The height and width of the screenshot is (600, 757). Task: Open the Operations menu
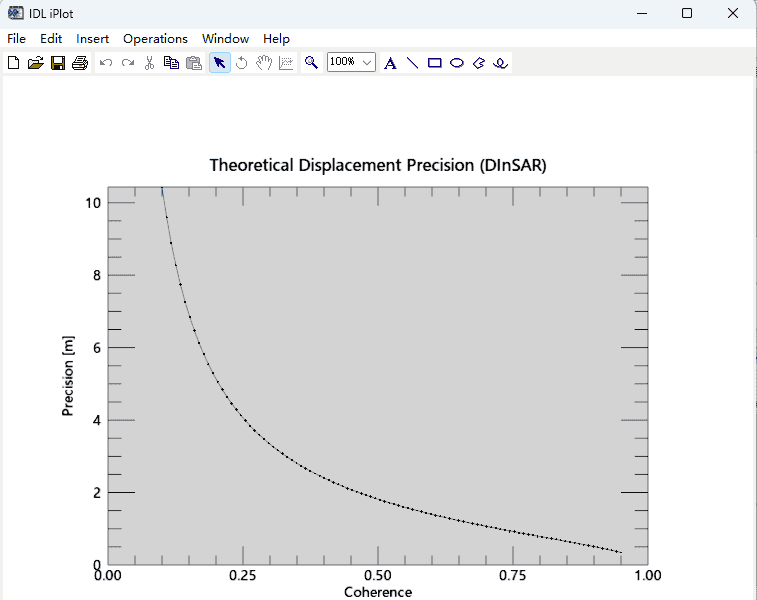pyautogui.click(x=155, y=39)
